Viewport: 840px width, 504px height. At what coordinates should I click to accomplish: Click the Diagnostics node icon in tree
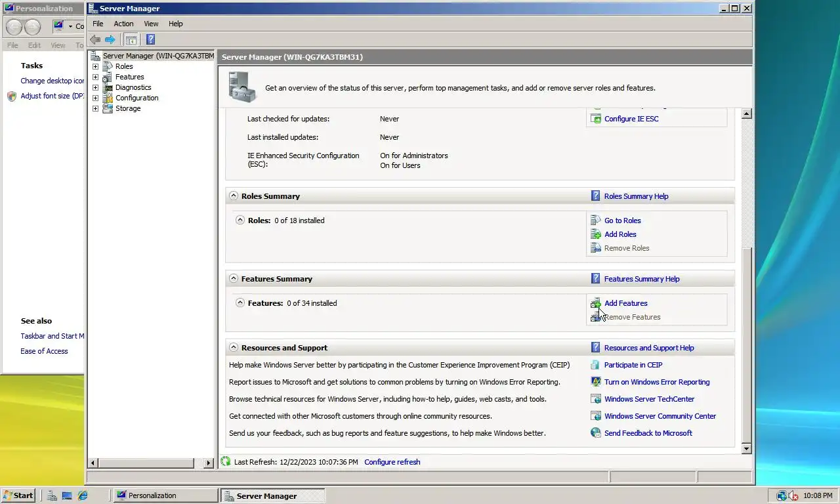(x=108, y=87)
